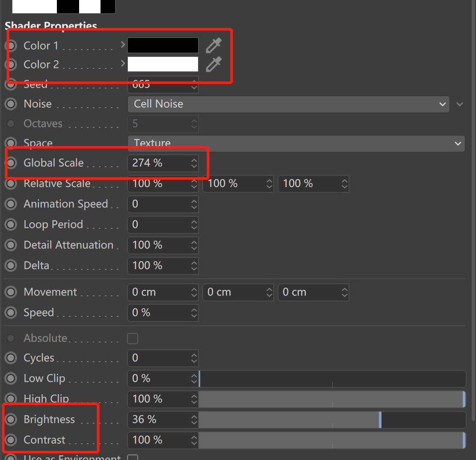
Task: Toggle Brightness keyframe dot
Action: (x=11, y=420)
